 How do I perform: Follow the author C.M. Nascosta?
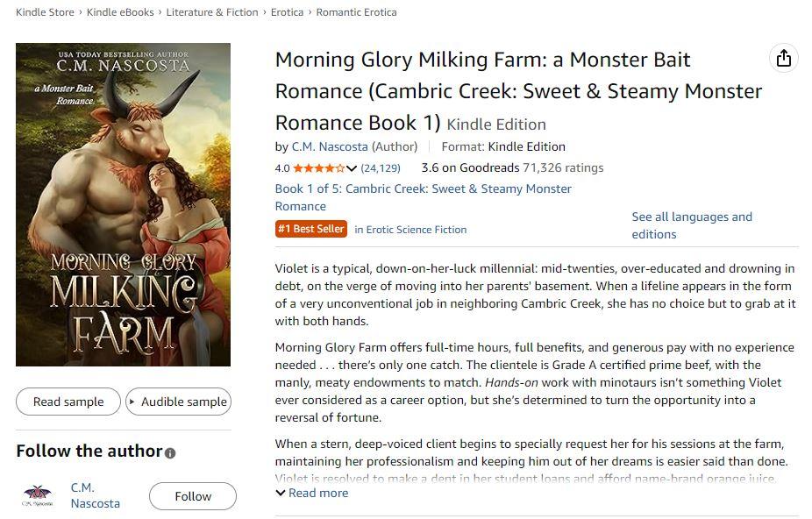pyautogui.click(x=192, y=496)
